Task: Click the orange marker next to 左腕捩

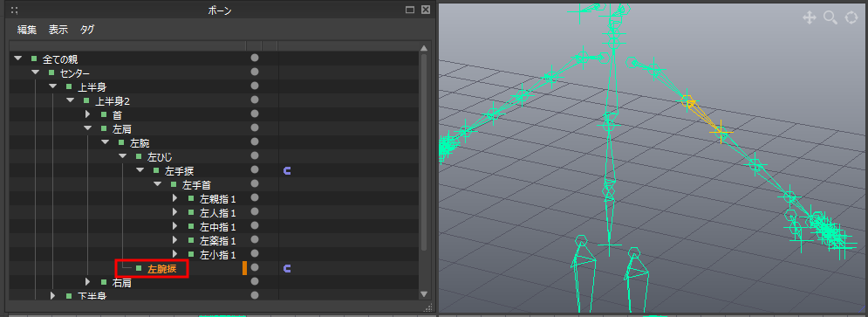Action: 244,268
